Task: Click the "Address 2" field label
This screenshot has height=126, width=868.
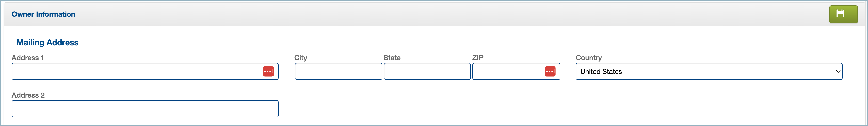Action: (x=28, y=95)
